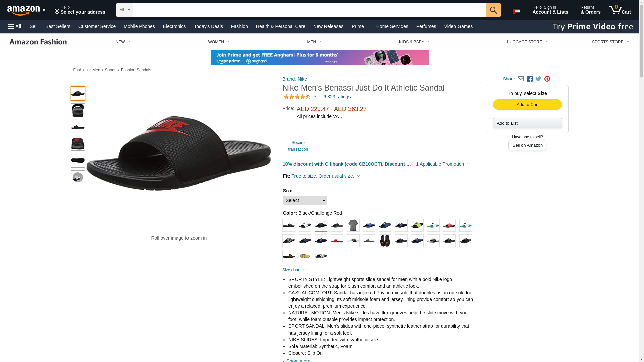Open the WOMEN fashion menu
644x362 pixels.
(219, 42)
